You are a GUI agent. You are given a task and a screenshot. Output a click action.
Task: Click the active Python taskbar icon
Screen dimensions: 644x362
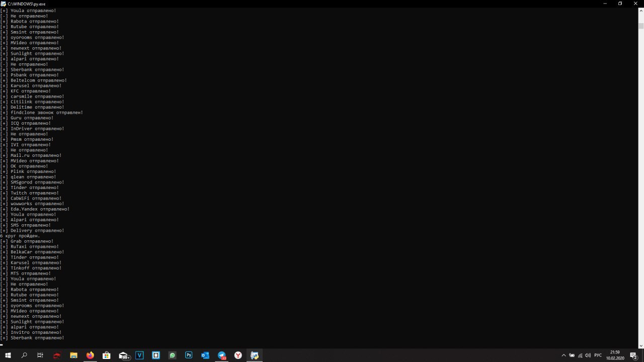tap(255, 355)
